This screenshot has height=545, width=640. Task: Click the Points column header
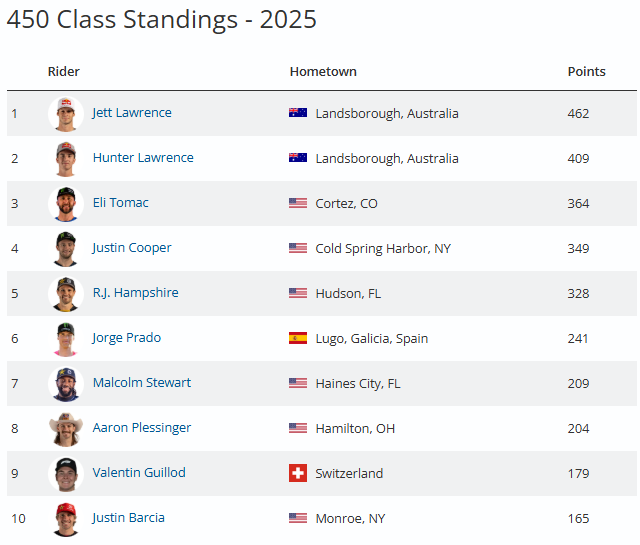(x=586, y=72)
